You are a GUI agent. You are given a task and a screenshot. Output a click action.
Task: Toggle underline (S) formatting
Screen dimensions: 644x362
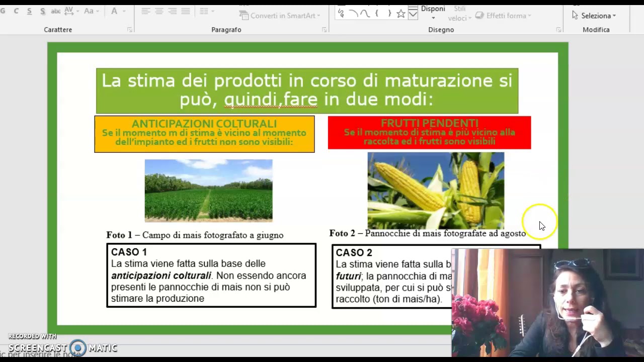point(29,11)
